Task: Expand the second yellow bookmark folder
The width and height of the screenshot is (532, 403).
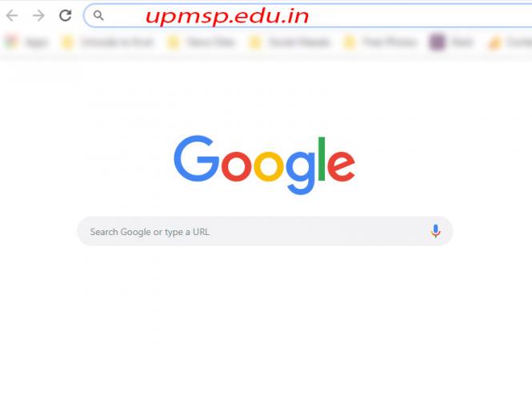Action: click(x=174, y=42)
